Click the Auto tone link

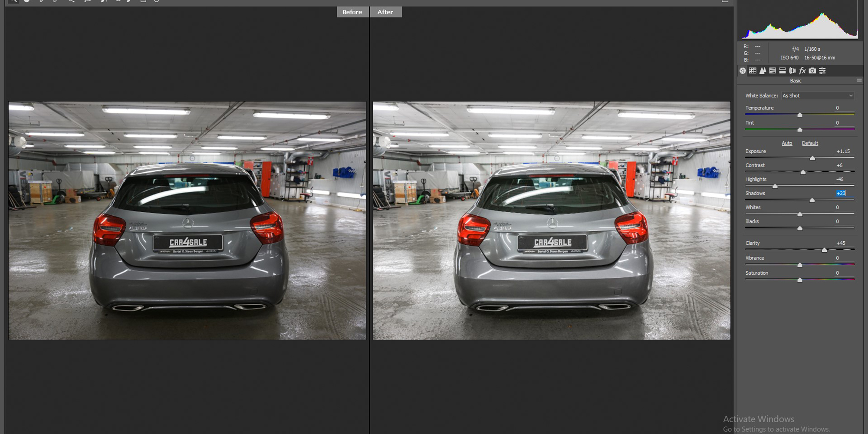coord(787,143)
